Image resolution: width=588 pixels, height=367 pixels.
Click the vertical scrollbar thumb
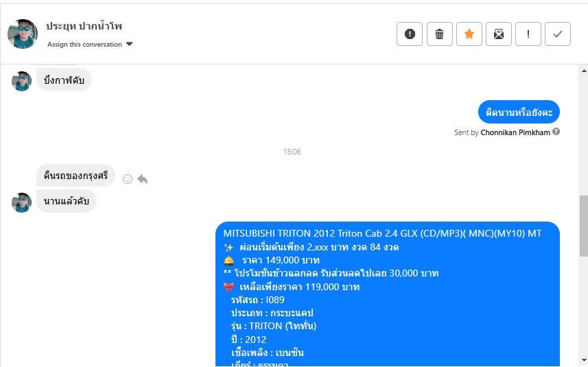(x=584, y=226)
